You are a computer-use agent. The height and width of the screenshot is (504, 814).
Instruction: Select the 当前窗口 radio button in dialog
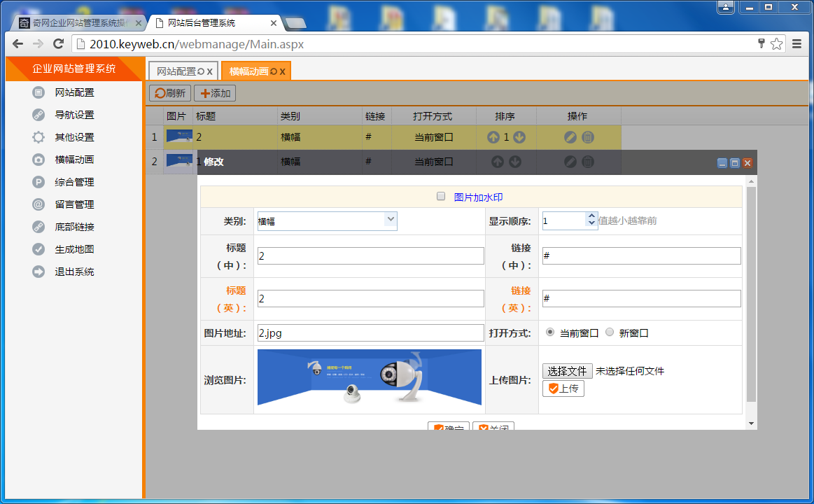tap(549, 332)
